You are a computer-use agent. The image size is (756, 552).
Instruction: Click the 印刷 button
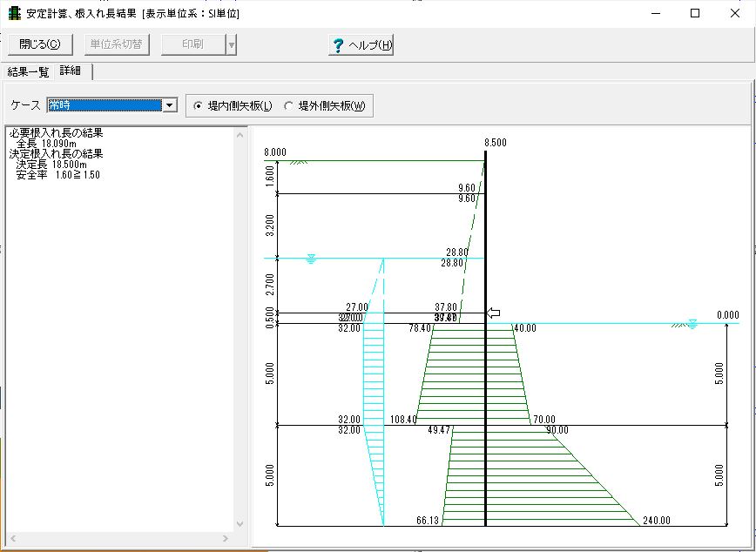click(192, 44)
